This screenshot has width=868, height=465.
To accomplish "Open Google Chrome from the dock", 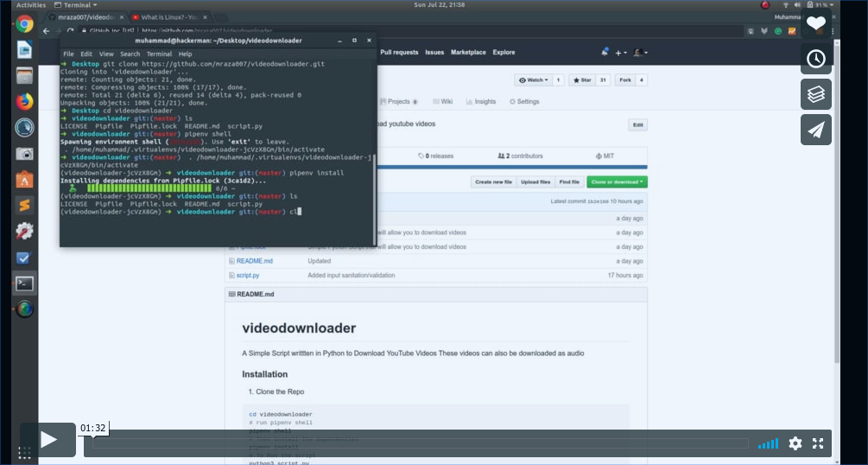I will click(x=24, y=24).
